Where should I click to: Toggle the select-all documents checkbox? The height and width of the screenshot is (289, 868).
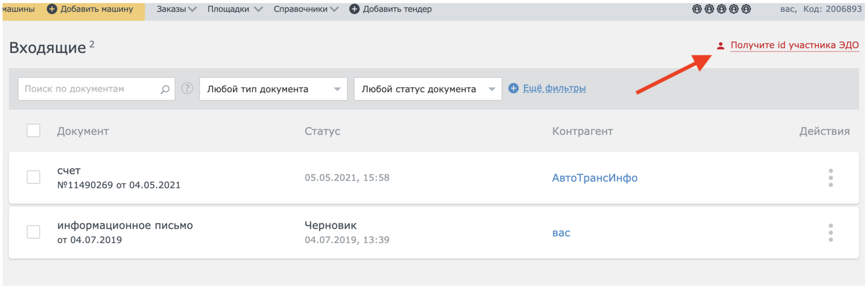click(x=34, y=131)
